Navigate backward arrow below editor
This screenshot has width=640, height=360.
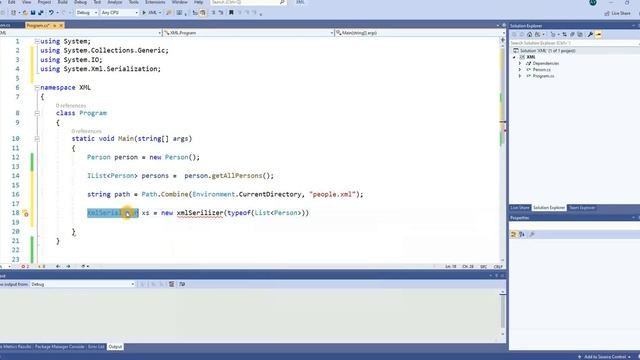tap(58, 267)
